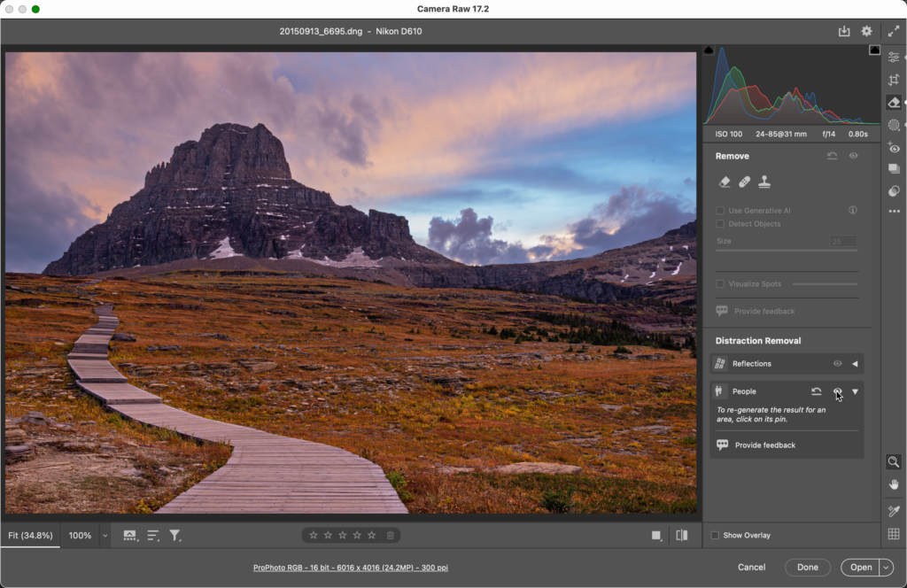Expand the Open button dropdown arrow
The width and height of the screenshot is (907, 588).
886,567
